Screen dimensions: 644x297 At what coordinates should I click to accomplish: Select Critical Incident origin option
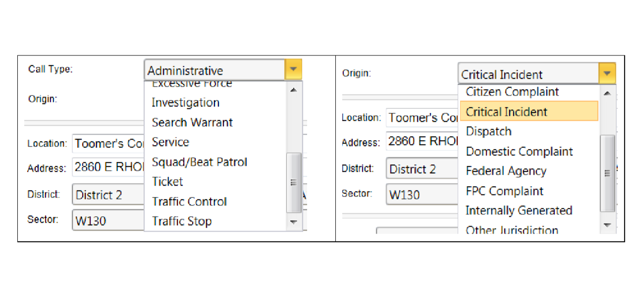(506, 112)
